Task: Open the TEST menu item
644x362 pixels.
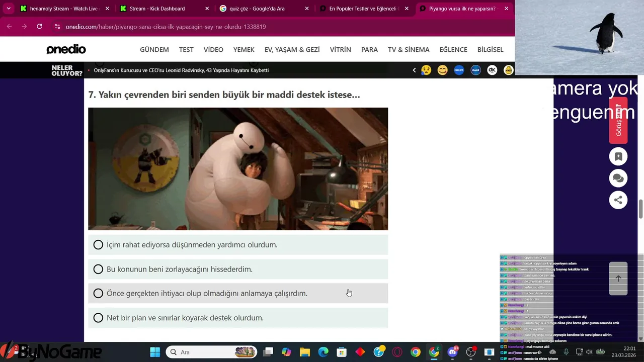Action: (186, 49)
